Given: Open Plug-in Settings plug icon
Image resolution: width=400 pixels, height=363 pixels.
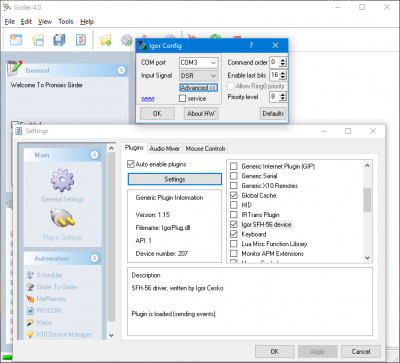Looking at the screenshot, I should [62, 219].
